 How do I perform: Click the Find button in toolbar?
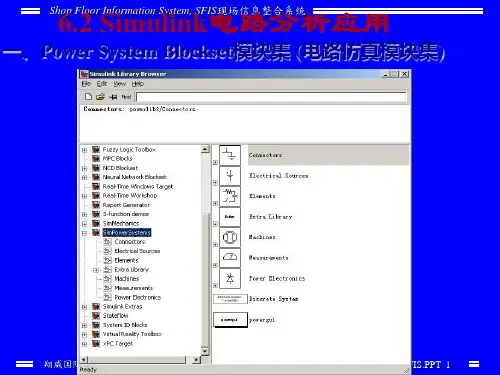pyautogui.click(x=126, y=97)
